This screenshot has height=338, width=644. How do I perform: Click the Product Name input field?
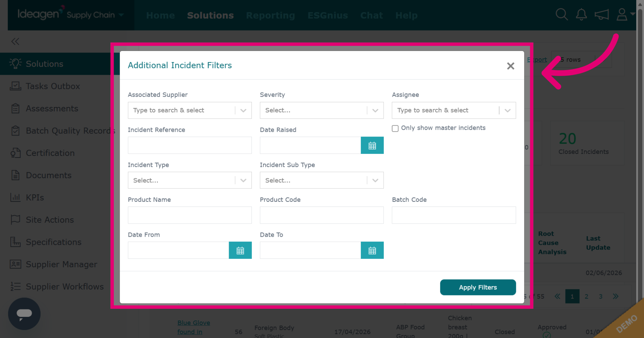[x=190, y=215]
